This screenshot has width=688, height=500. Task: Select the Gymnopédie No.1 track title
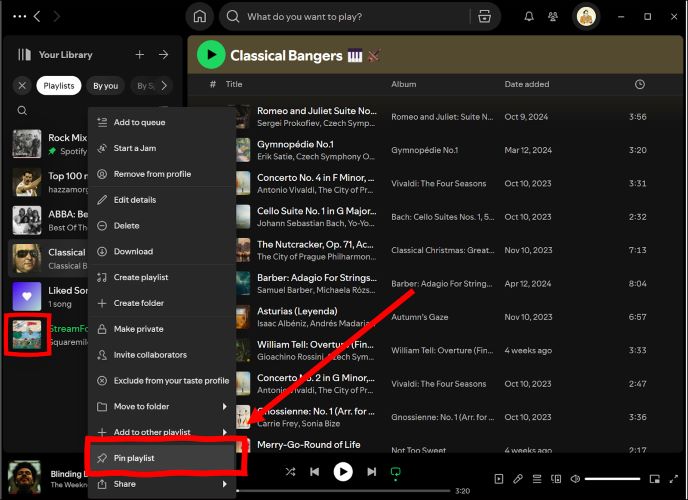[295, 144]
